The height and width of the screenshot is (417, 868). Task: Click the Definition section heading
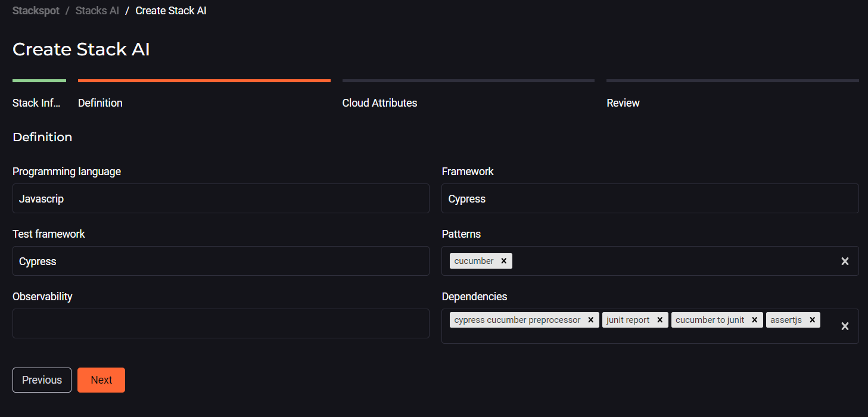pos(42,137)
